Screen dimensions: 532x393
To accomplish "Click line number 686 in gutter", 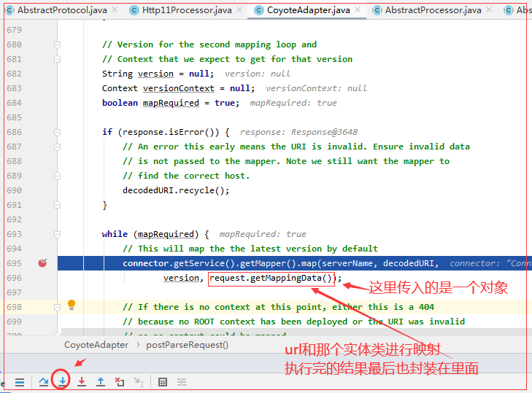I will click(x=15, y=132).
